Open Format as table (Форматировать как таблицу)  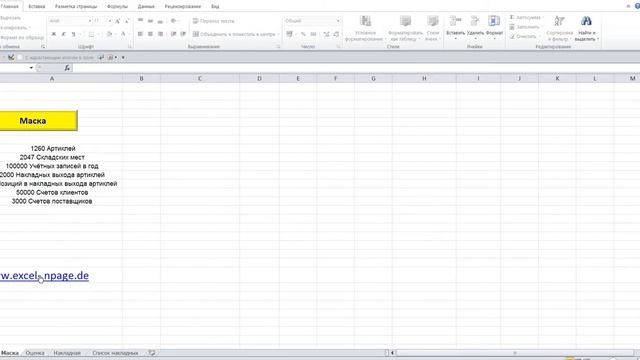(405, 29)
